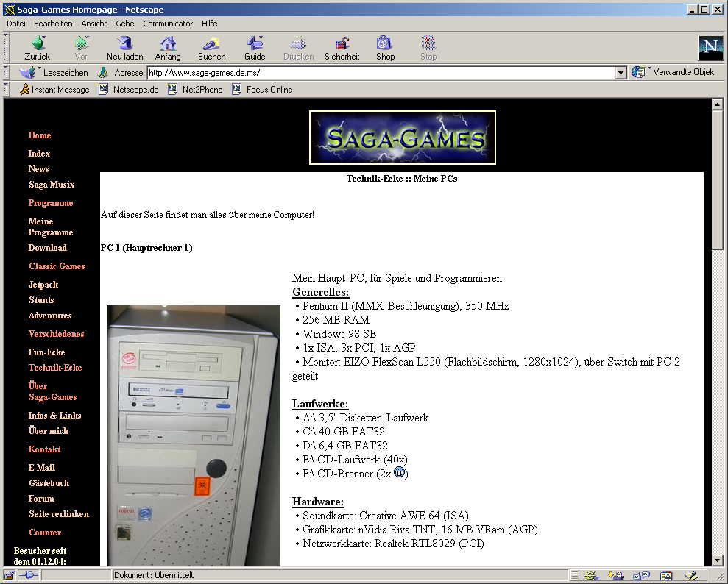Open the Guide toolbar button
728x584 pixels.
255,49
